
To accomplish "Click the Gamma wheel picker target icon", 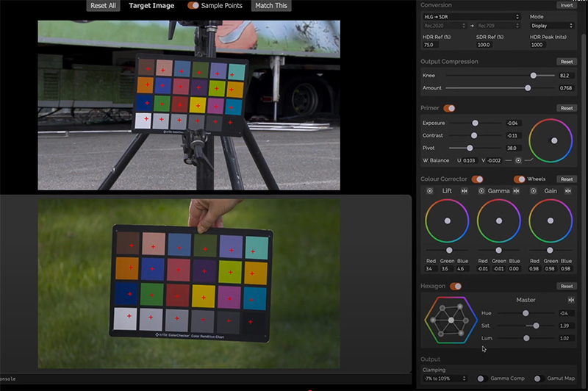I will tap(481, 190).
